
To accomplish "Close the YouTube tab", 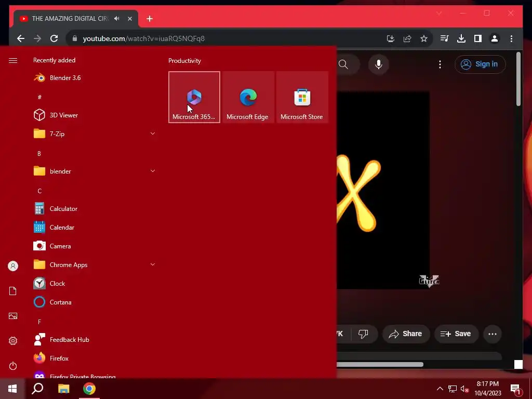I will point(129,19).
